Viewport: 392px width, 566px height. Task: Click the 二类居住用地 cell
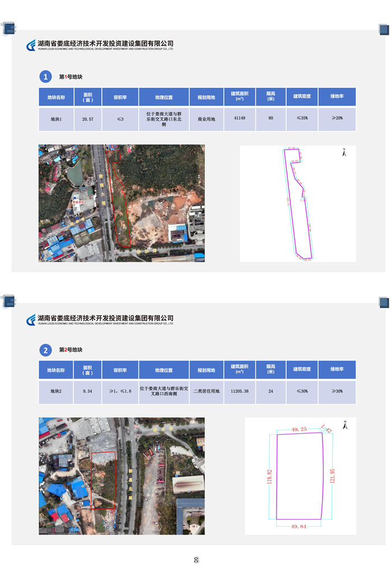point(206,392)
